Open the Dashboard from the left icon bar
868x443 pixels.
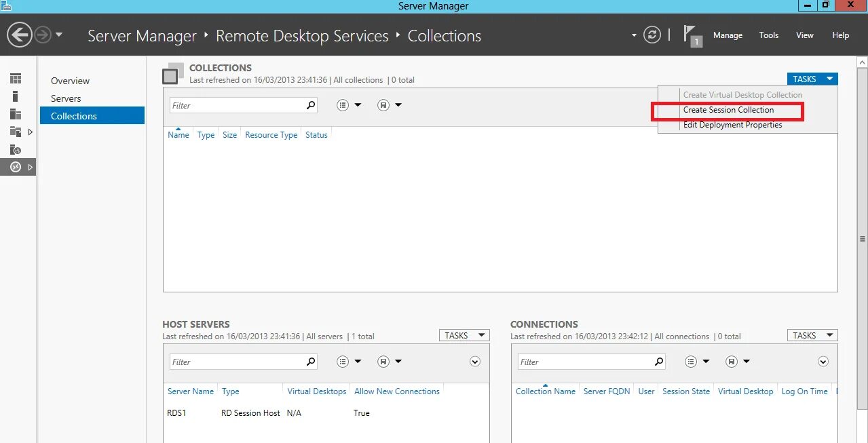click(x=16, y=78)
